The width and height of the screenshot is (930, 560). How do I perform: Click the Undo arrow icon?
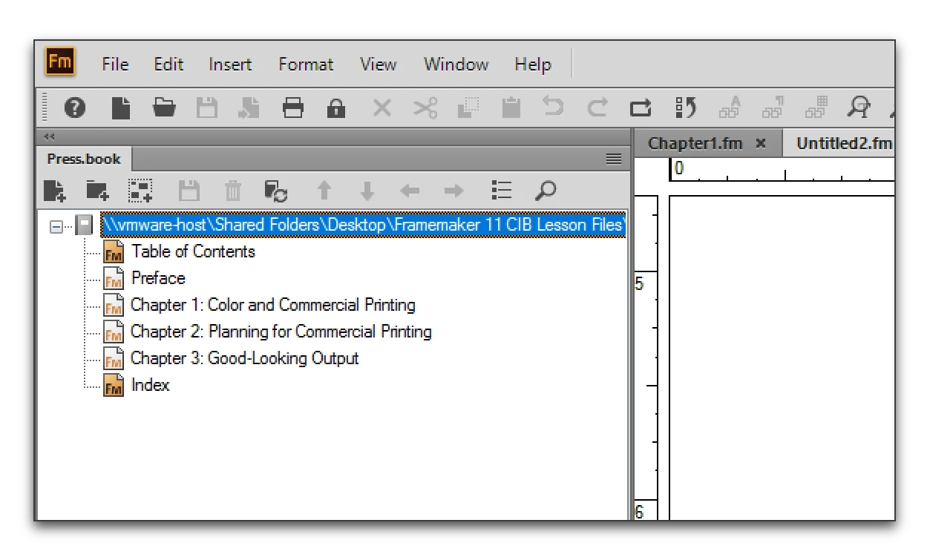(x=553, y=108)
